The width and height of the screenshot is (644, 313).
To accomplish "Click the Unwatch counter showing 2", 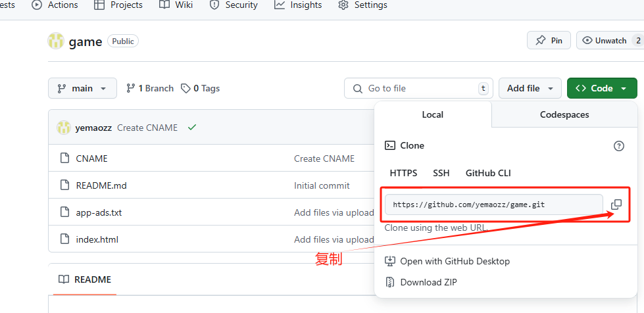I will point(638,40).
